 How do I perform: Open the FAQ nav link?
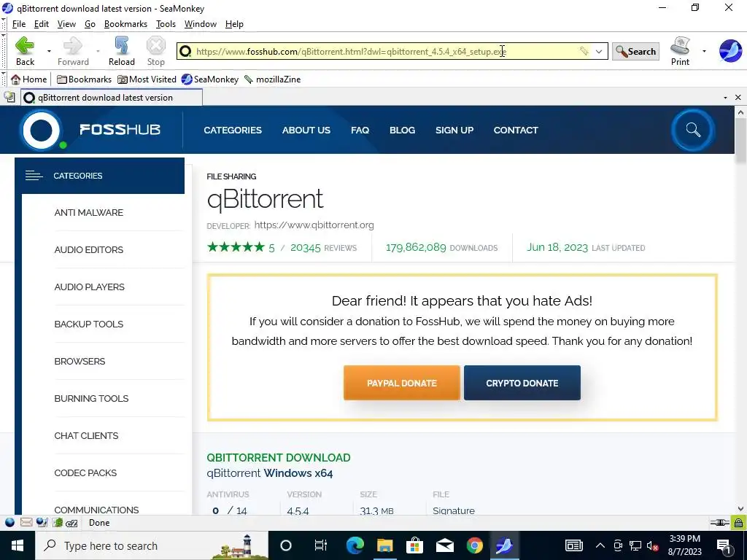pos(360,130)
